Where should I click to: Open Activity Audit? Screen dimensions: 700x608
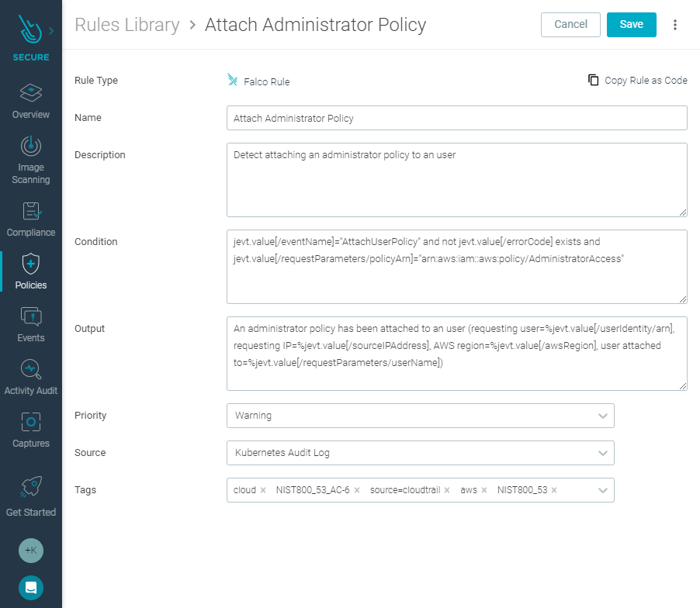[31, 378]
